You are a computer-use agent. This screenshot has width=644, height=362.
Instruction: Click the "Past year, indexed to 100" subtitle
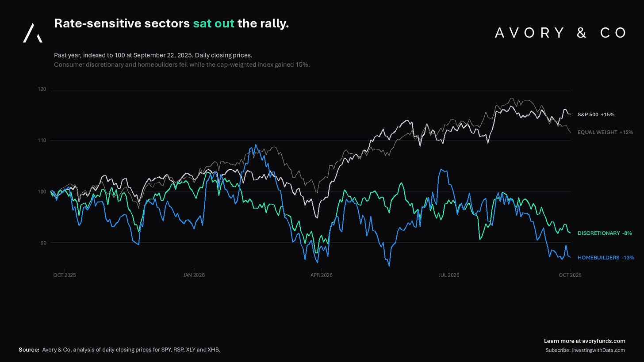pos(153,55)
